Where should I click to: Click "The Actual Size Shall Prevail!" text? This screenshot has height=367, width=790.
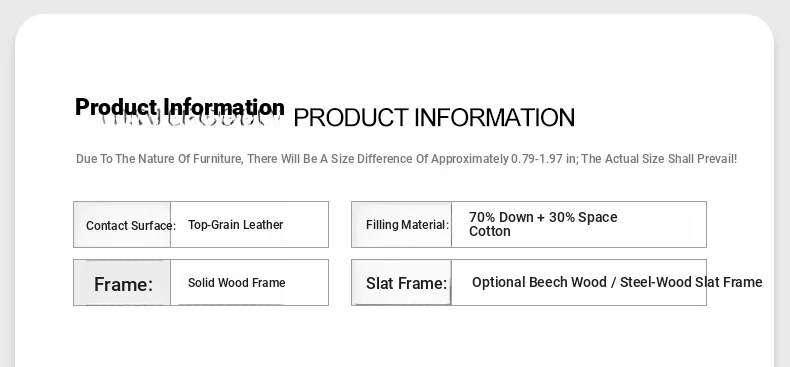coord(660,159)
